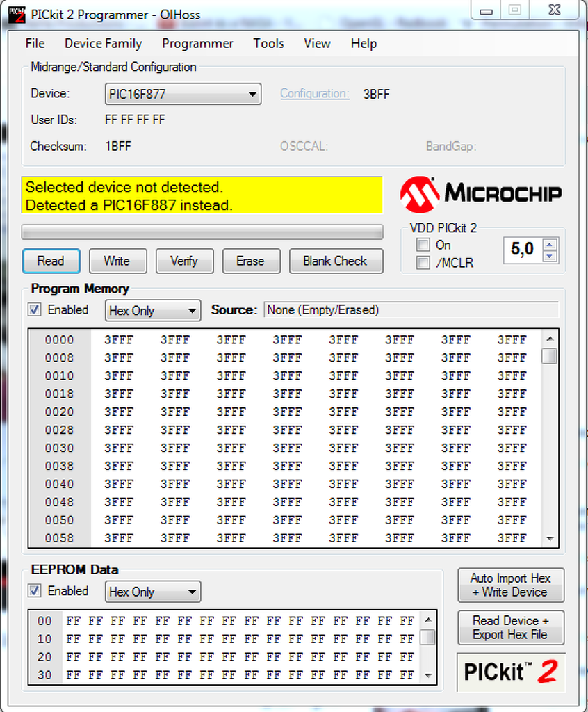Click EEPROM address row 30
Viewport: 588px width, 712px height.
[44, 674]
